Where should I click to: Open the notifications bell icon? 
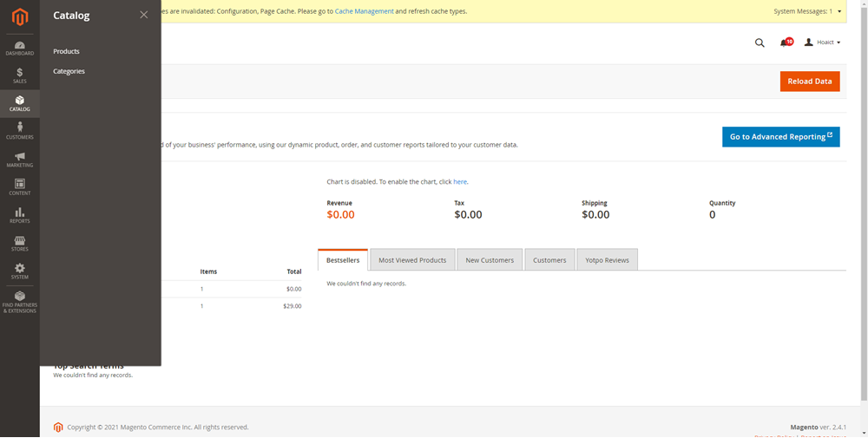(785, 42)
